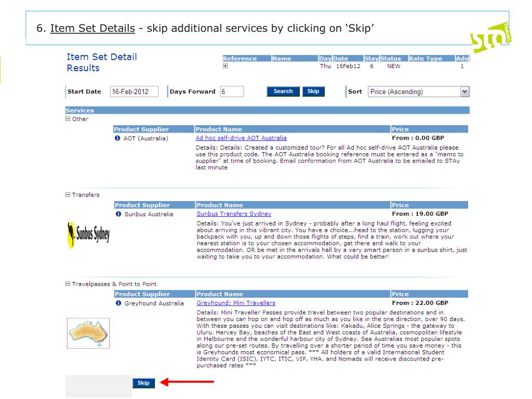Click the info icon beside Sunbus Australia
The width and height of the screenshot is (532, 399).
click(x=118, y=214)
